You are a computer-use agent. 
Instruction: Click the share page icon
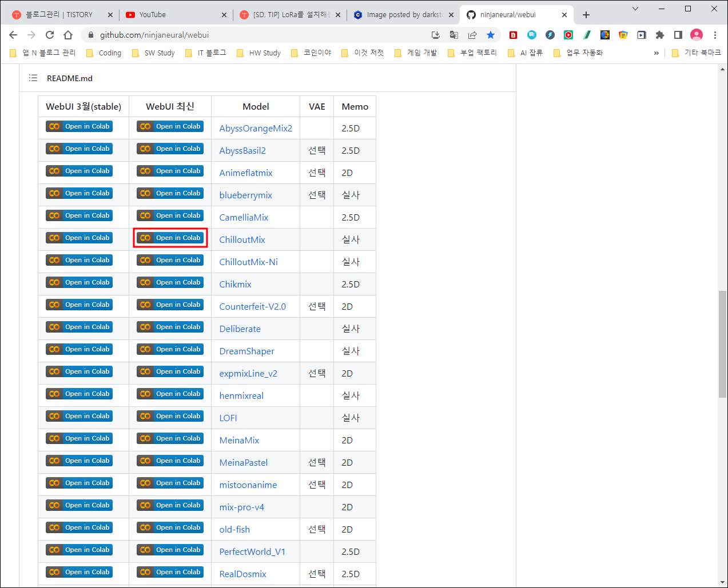472,35
